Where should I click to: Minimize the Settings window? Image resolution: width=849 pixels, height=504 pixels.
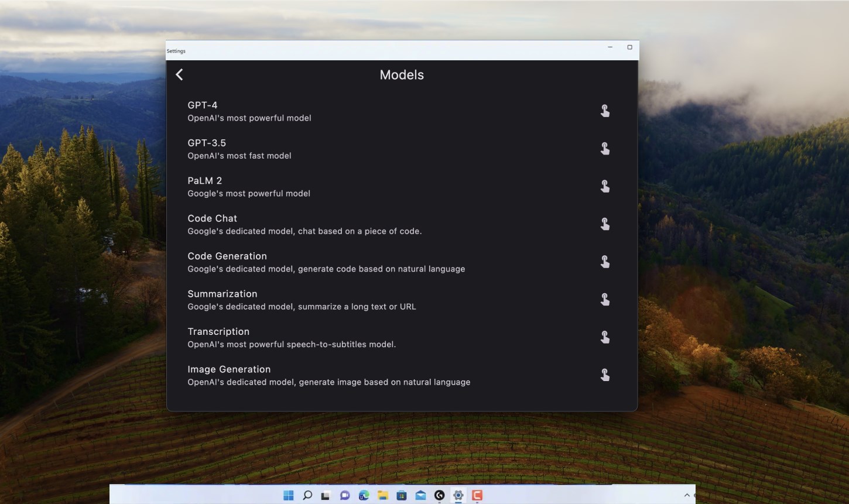click(x=610, y=47)
